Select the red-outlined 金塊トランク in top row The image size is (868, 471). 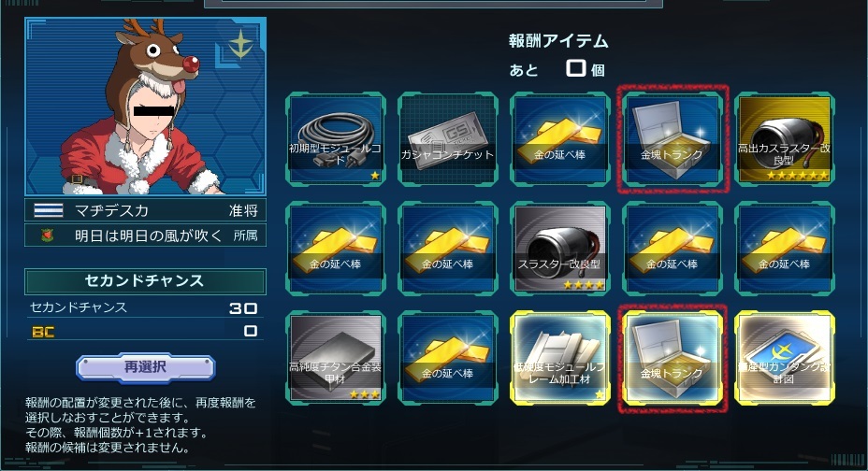pyautogui.click(x=672, y=138)
